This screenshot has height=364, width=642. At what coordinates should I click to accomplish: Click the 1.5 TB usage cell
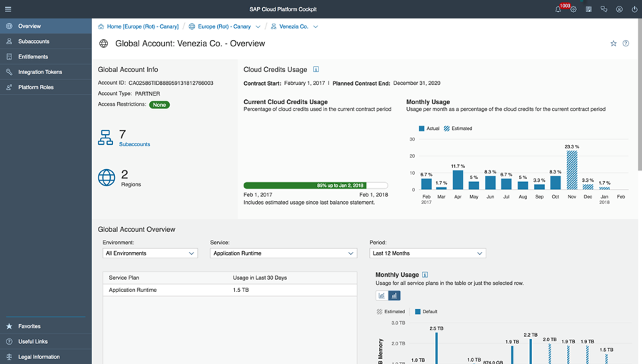(x=241, y=290)
